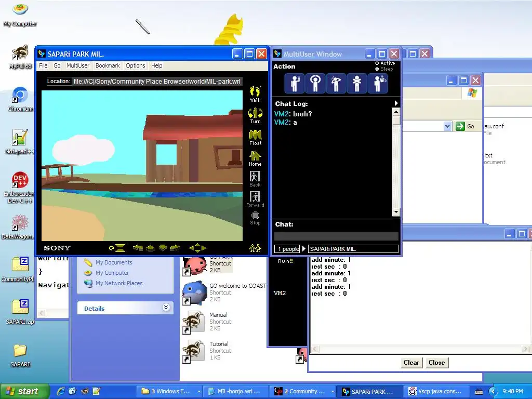Trigger the arms-crossed refuse action
Image resolution: width=532 pixels, height=399 pixels.
(356, 83)
